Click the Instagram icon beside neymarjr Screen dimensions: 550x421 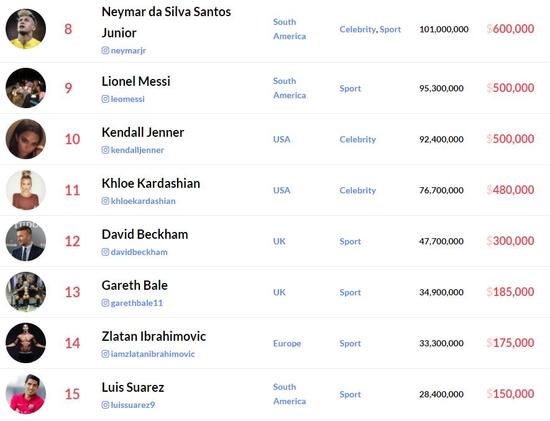tap(105, 51)
